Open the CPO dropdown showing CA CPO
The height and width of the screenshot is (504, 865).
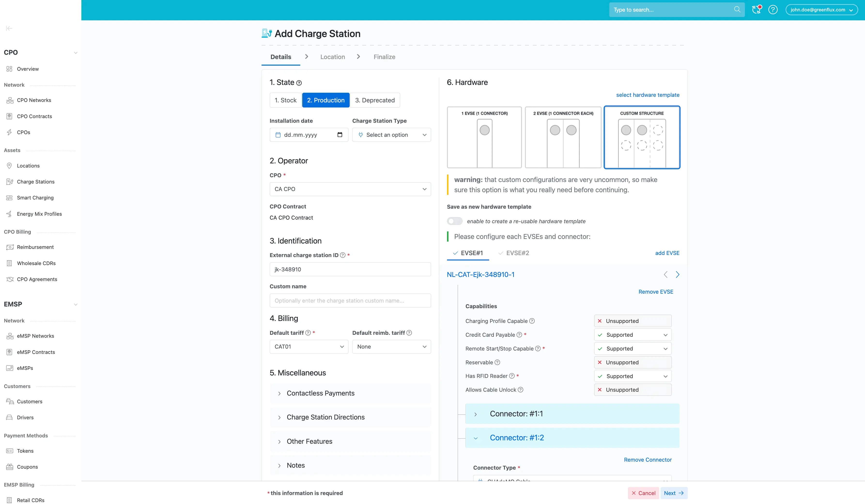pos(350,189)
